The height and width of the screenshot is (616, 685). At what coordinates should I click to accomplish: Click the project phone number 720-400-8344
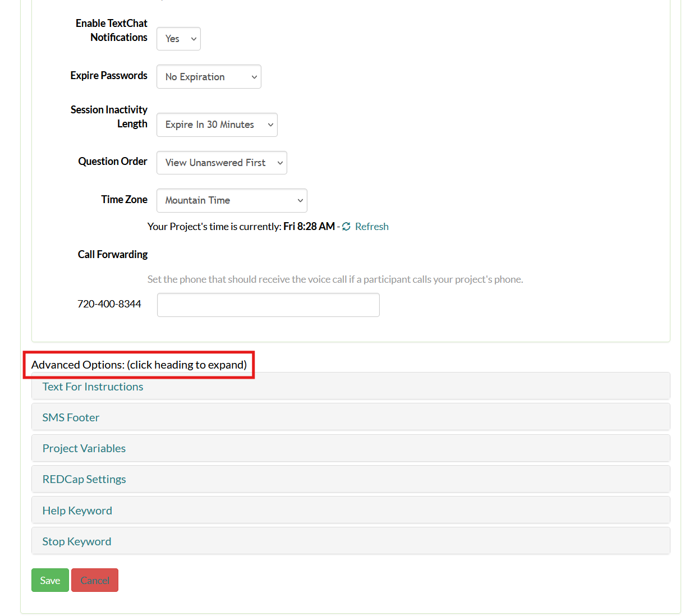pos(109,304)
